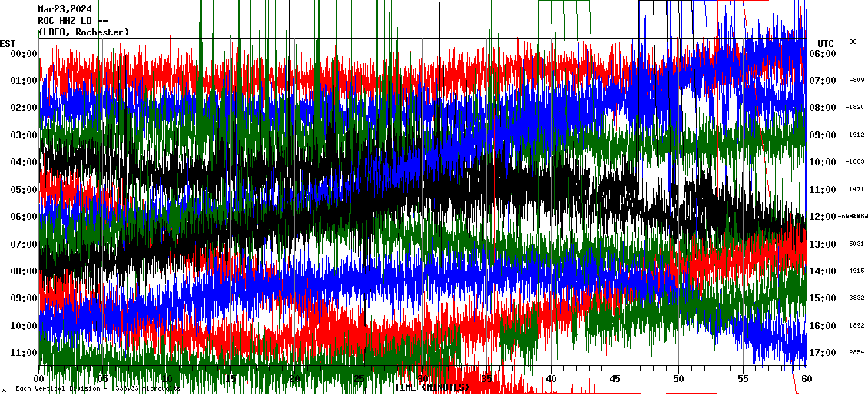Click the (LDEO, Rochester) label
868x399 pixels.
(x=83, y=32)
